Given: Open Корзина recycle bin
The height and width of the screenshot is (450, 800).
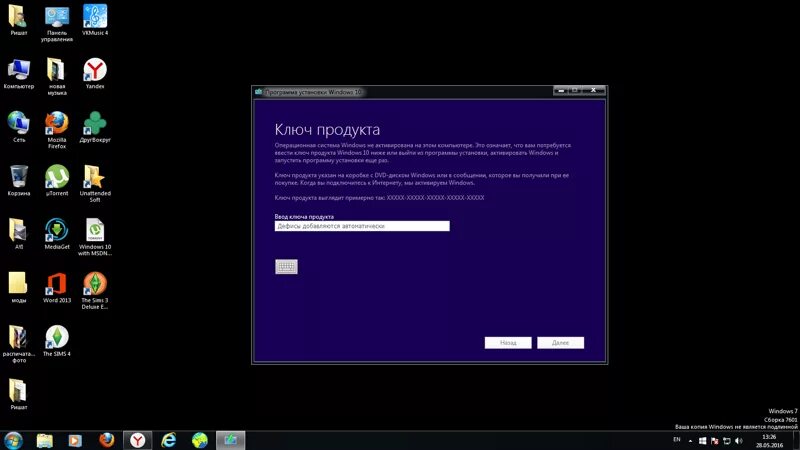Looking at the screenshot, I should point(19,181).
